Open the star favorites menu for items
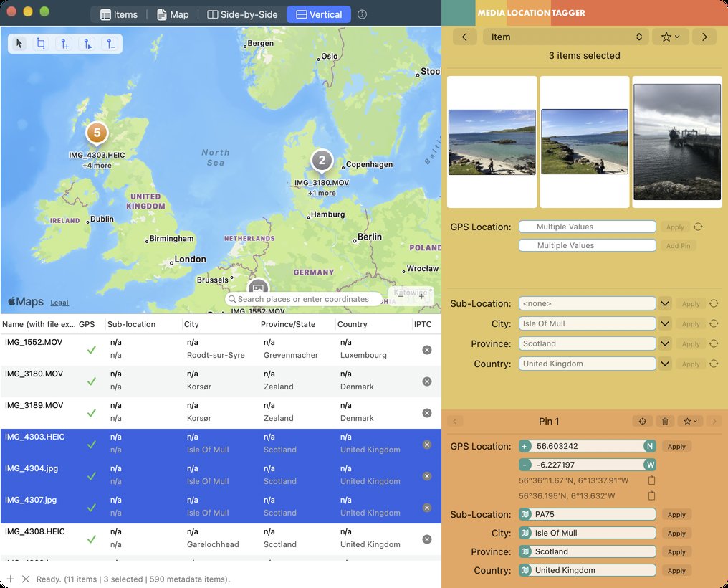The width and height of the screenshot is (728, 588). (x=670, y=37)
